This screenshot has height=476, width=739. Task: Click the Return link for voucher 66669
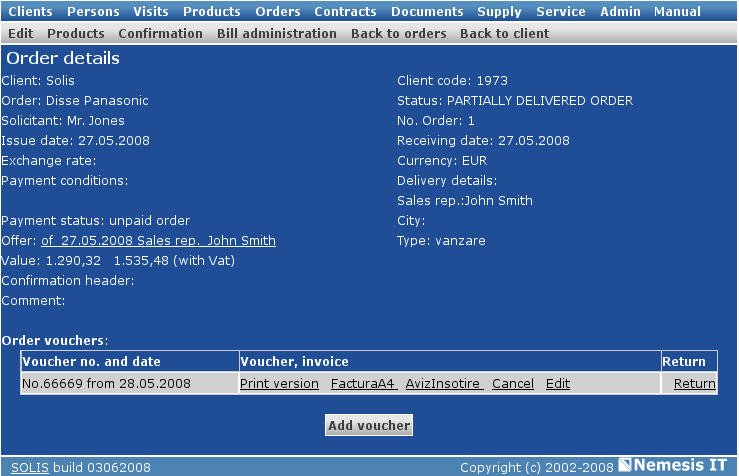coord(694,384)
